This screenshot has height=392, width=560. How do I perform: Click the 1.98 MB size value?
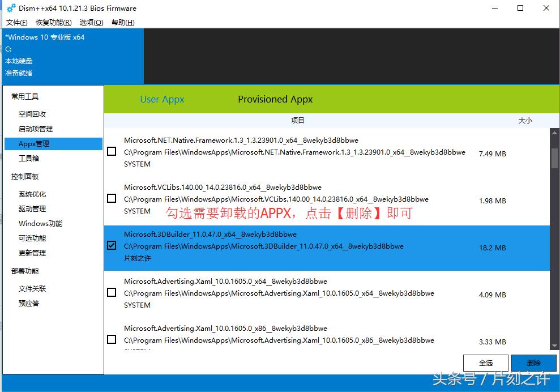tap(492, 201)
